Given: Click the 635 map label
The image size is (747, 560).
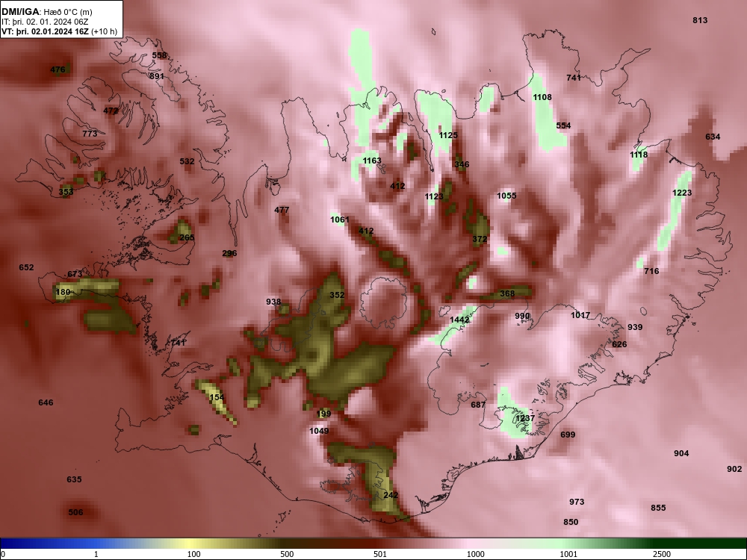Looking at the screenshot, I should tap(74, 479).
